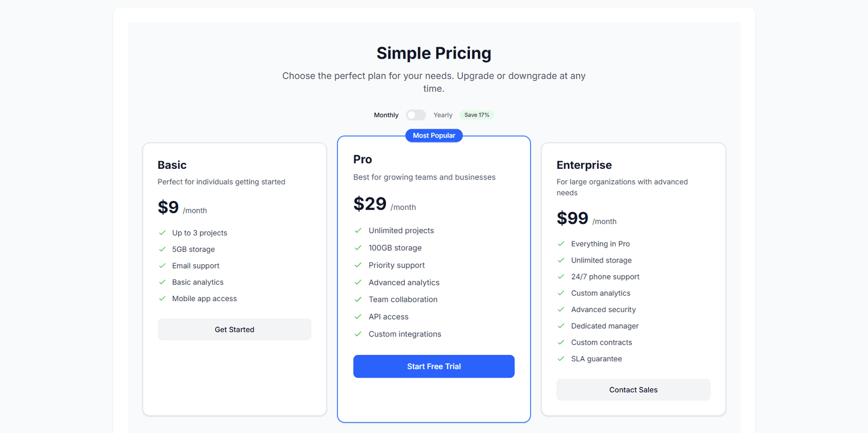868x433 pixels.
Task: Select the Enterprise plan title
Action: (x=584, y=164)
